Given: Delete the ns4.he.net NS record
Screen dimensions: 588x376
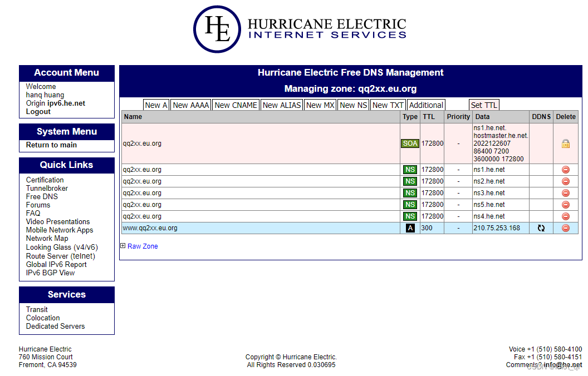Looking at the screenshot, I should click(566, 216).
